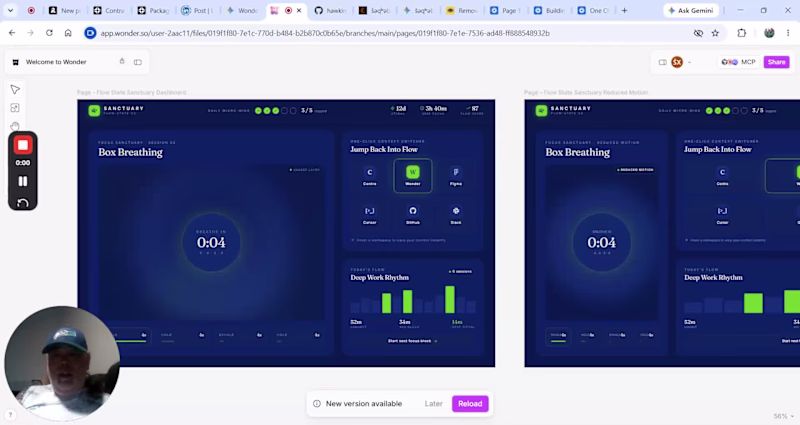800x425 pixels.
Task: Bookmark this page with the star icon
Action: tap(715, 33)
